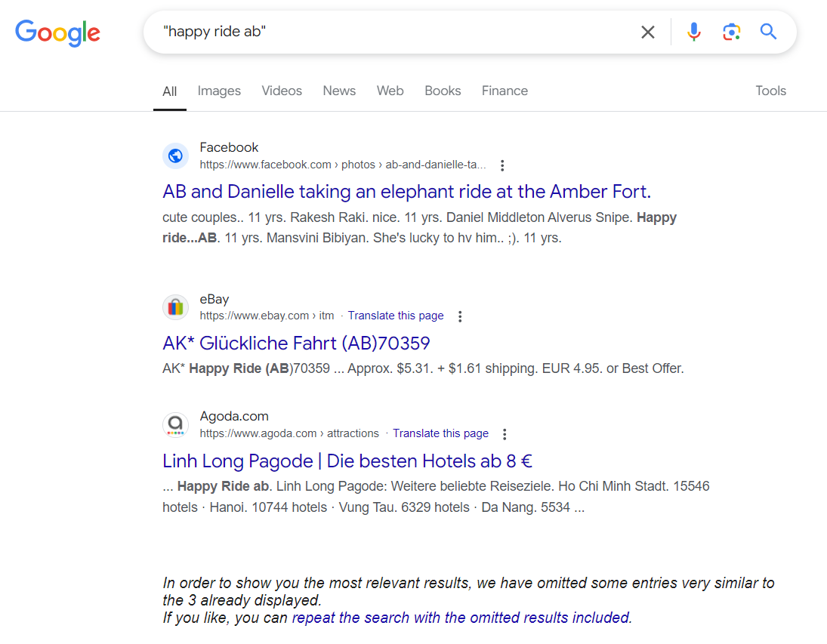Submit search with the magnifying glass icon
Screen dimensions: 827x644
click(x=768, y=32)
